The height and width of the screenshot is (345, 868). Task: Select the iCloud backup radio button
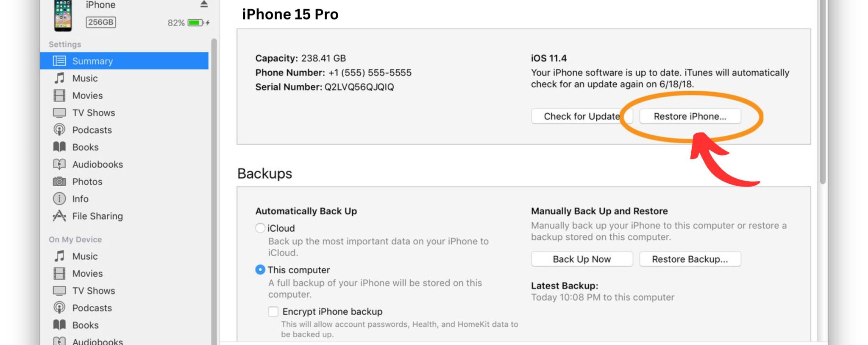pyautogui.click(x=260, y=228)
